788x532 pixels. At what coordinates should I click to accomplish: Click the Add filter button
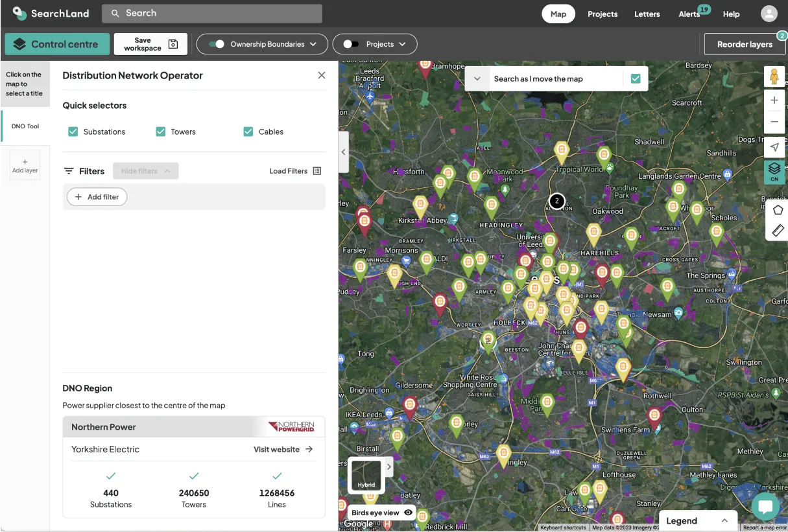coord(96,196)
